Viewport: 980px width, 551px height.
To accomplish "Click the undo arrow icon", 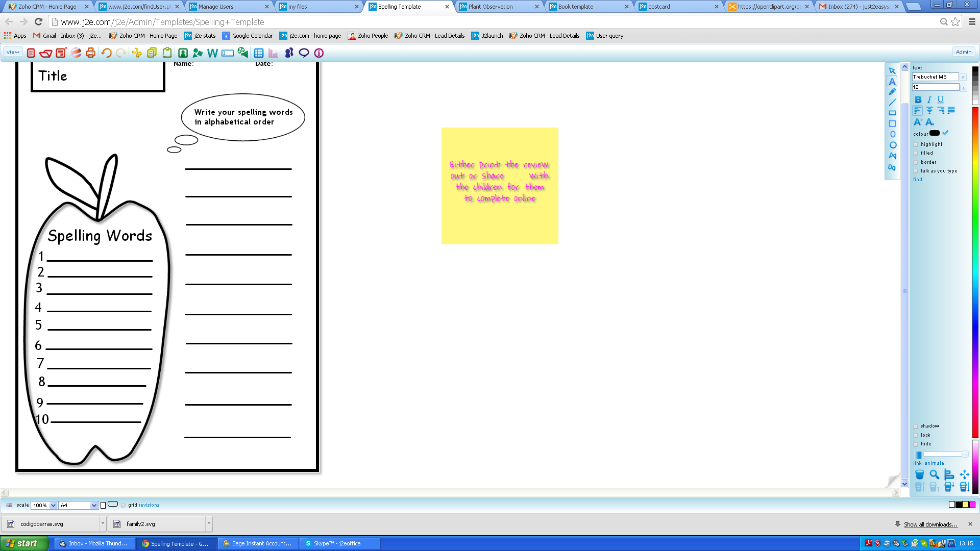I will pos(106,53).
